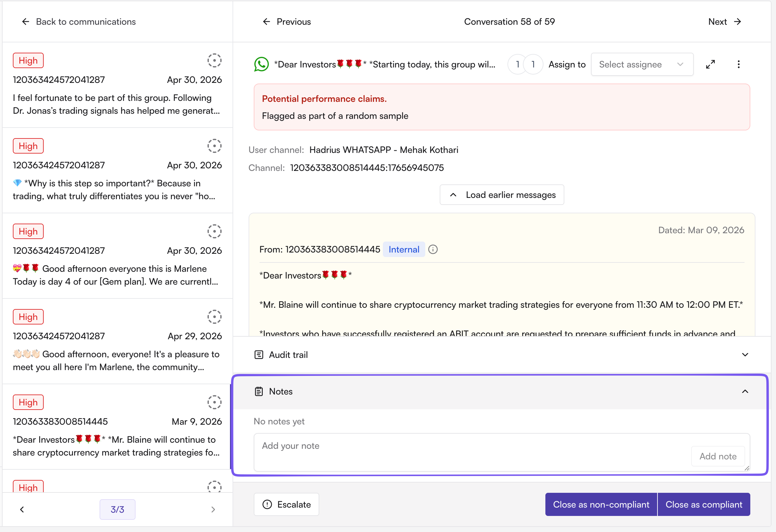
Task: Click the 3/3 page indicator
Action: [117, 509]
